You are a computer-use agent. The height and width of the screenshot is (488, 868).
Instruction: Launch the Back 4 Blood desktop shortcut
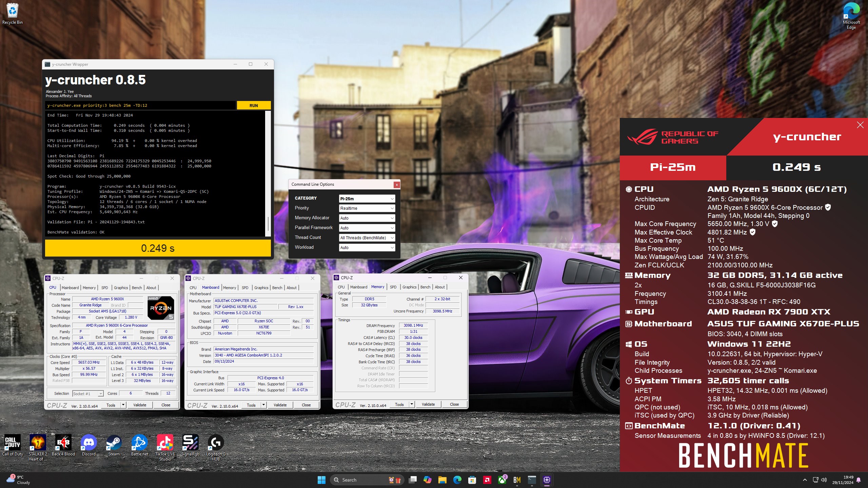coord(63,445)
